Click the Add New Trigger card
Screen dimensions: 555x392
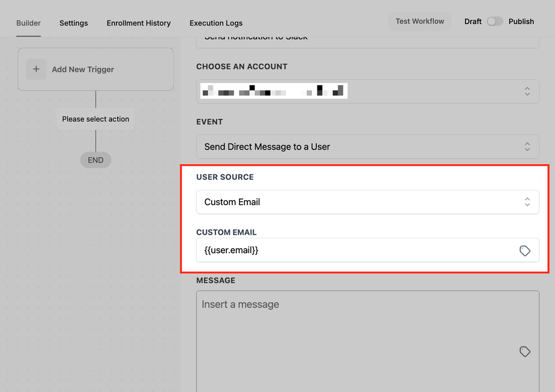pos(95,69)
